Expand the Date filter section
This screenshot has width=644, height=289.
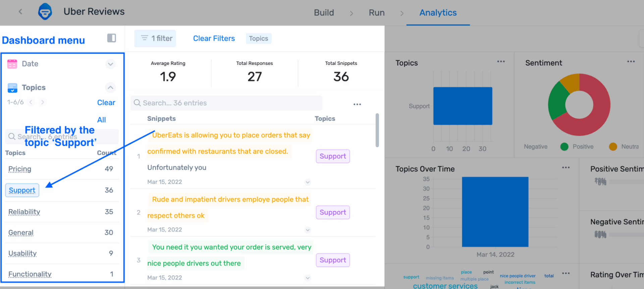click(110, 64)
